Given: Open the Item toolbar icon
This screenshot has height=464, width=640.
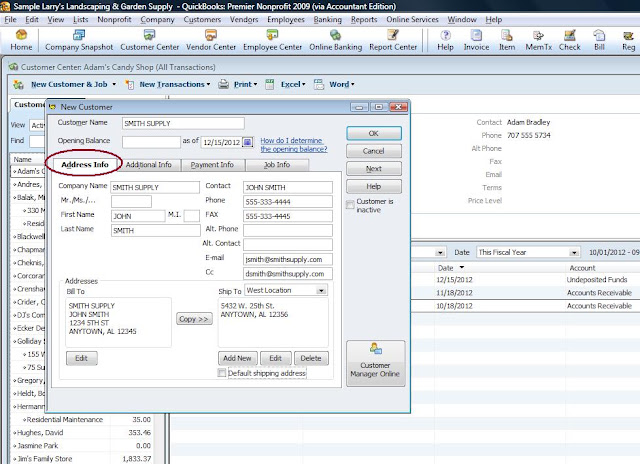Looking at the screenshot, I should click(x=507, y=40).
